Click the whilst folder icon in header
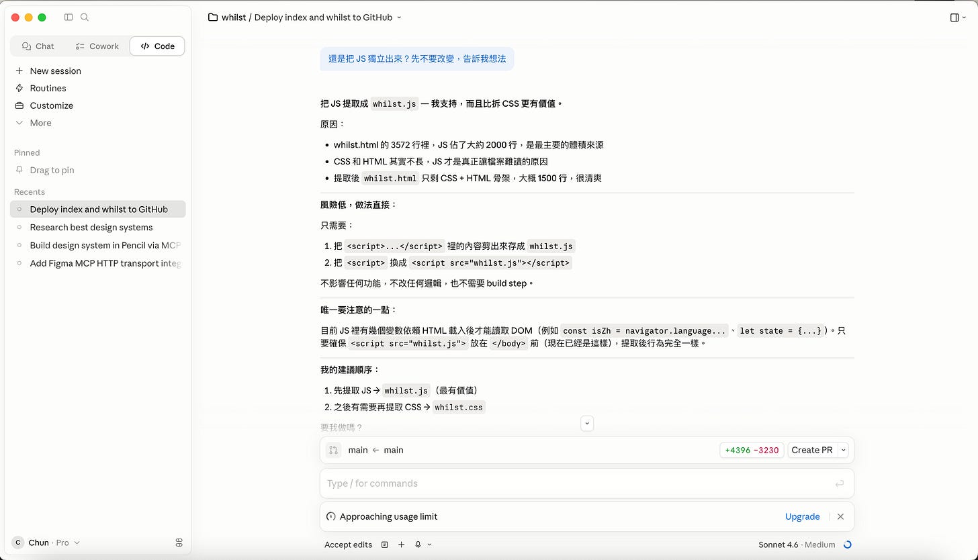 click(x=213, y=17)
